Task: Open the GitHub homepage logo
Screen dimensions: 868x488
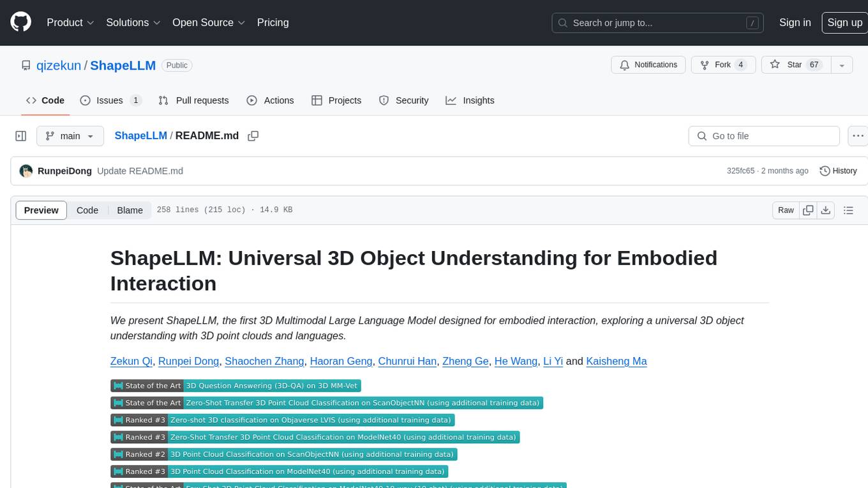Action: point(21,22)
